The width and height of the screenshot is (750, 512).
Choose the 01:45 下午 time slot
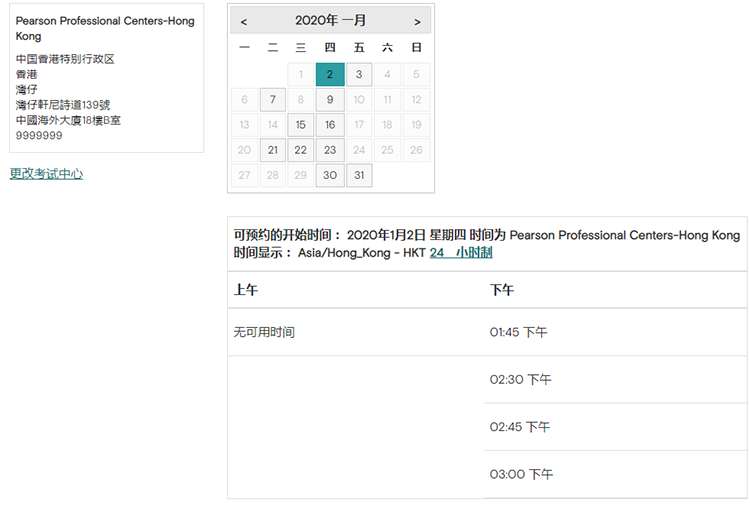coord(518,332)
